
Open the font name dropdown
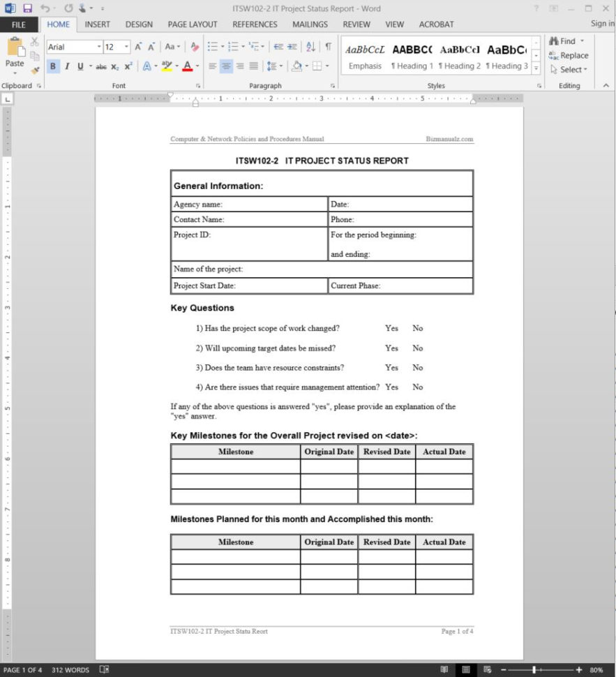[x=98, y=45]
